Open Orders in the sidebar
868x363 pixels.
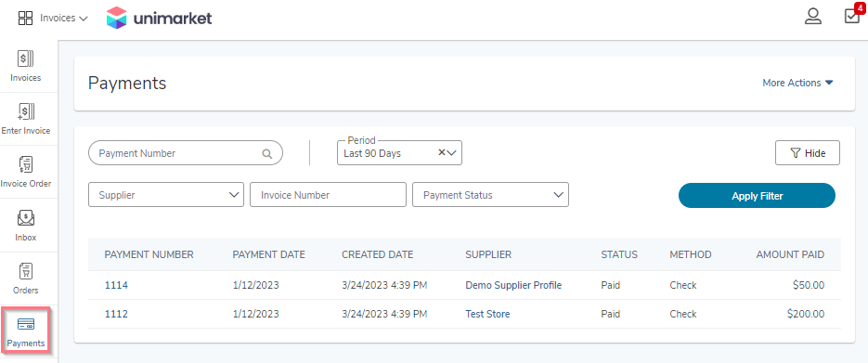25,279
